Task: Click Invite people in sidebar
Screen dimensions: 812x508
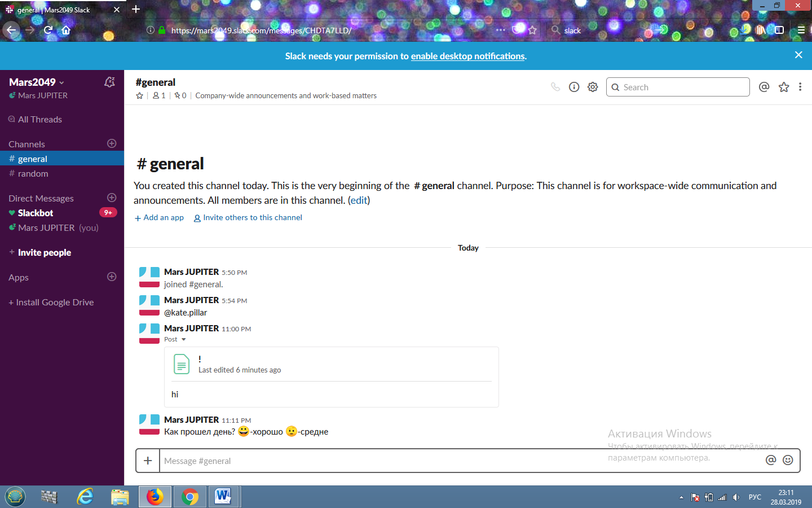Action: [44, 252]
